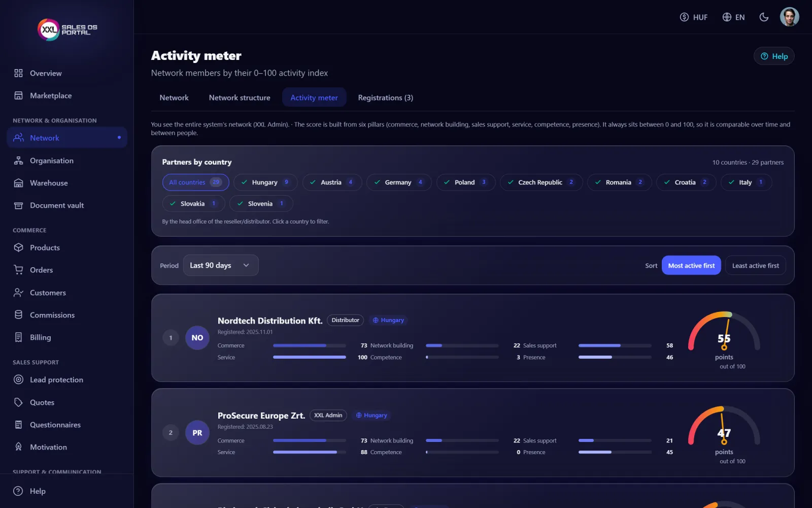Screen dimensions: 812x508
Task: Open Marketplace via its storefront icon
Action: pyautogui.click(x=19, y=96)
